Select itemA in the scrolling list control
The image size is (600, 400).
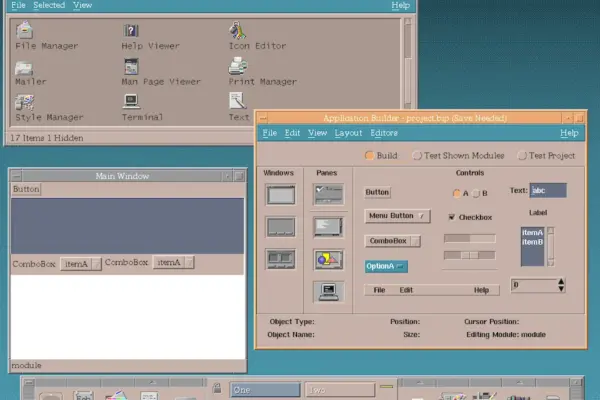pos(532,232)
